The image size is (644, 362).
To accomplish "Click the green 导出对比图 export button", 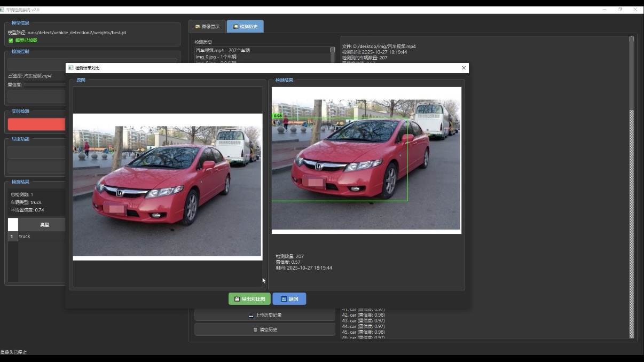I will pyautogui.click(x=249, y=299).
